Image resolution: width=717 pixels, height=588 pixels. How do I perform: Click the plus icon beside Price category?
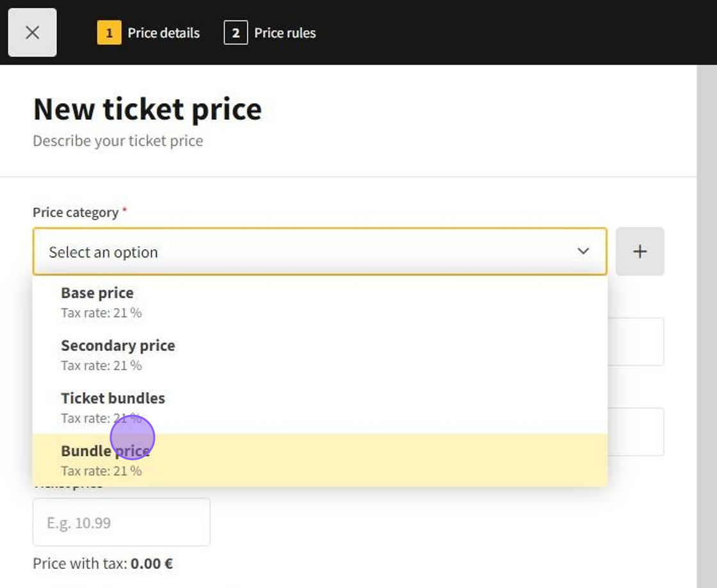coord(640,252)
